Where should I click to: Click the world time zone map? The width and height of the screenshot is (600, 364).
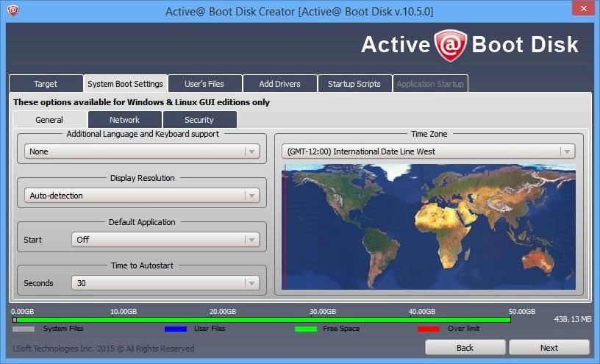[428, 227]
